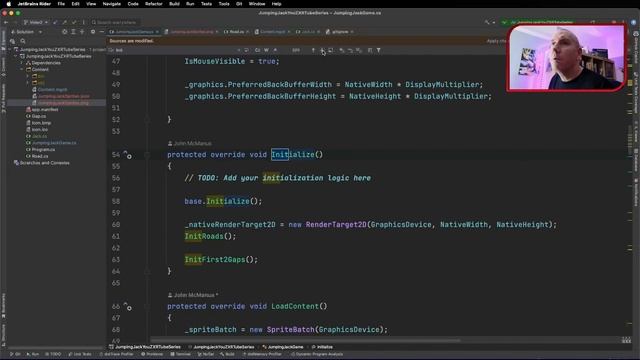Expand the Dependencies node
Image resolution: width=640 pixels, height=360 pixels.
tap(22, 63)
